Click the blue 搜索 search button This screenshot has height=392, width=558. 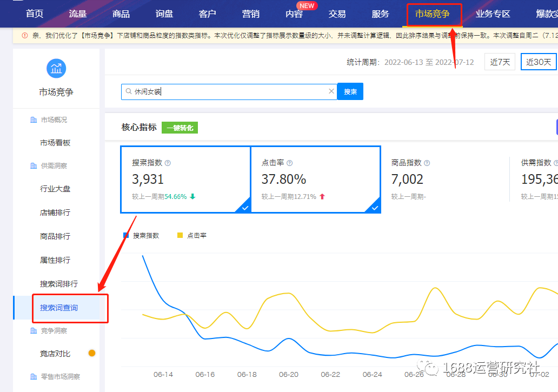(x=350, y=91)
